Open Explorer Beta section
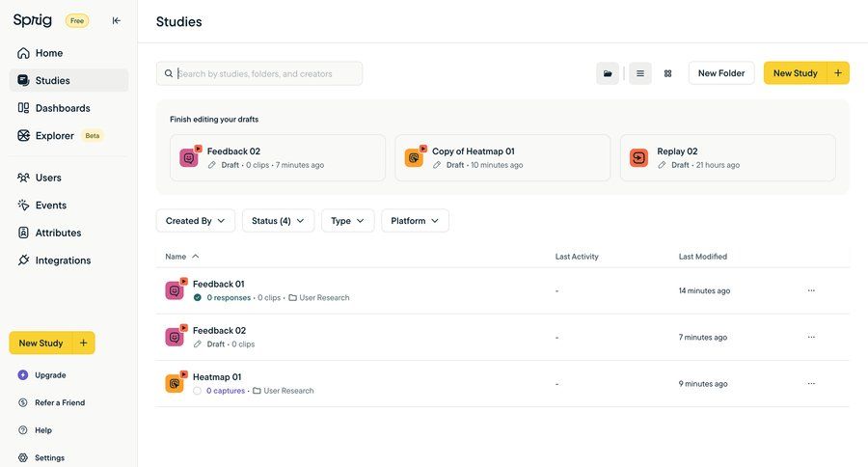This screenshot has width=868, height=467. point(68,136)
